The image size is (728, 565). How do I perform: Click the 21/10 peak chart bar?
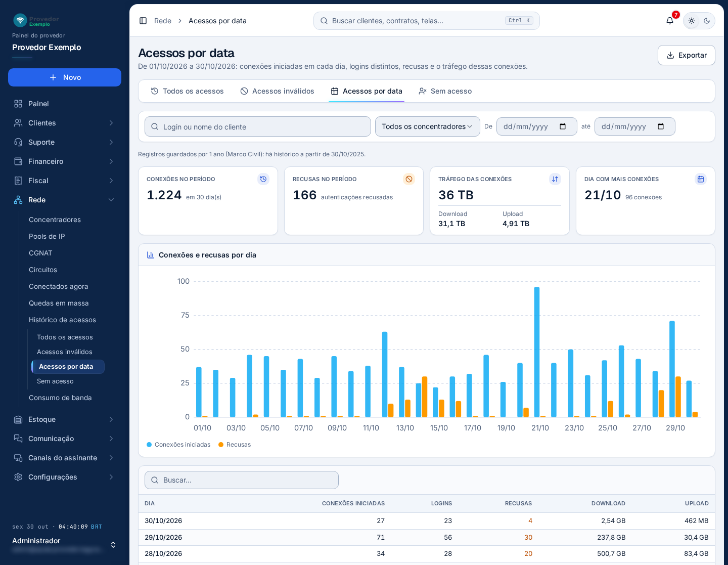coord(537,352)
